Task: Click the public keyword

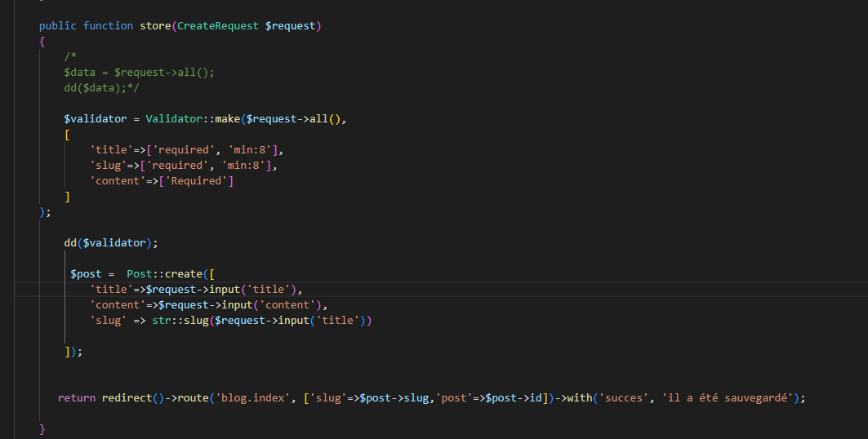Action: pos(58,26)
